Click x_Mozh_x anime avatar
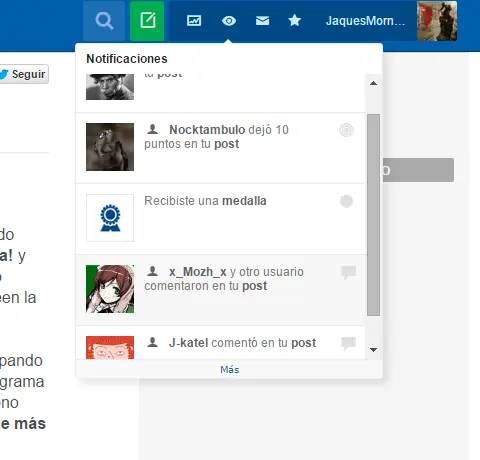 pyautogui.click(x=110, y=289)
